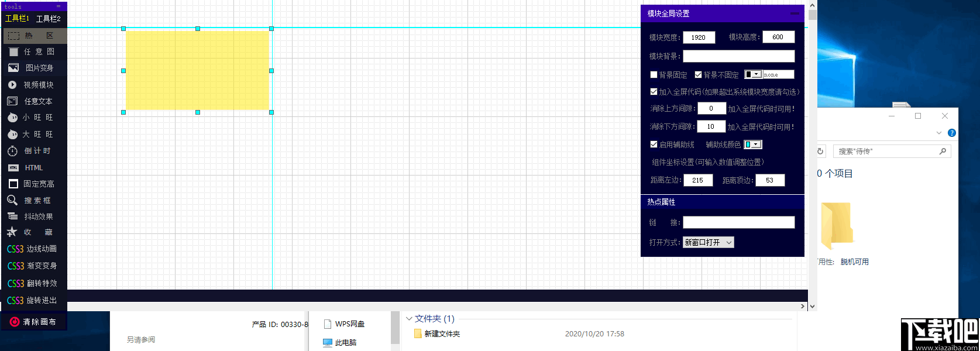Click the canvas vertical scrollbar down arrow
980x351 pixels.
click(x=812, y=306)
